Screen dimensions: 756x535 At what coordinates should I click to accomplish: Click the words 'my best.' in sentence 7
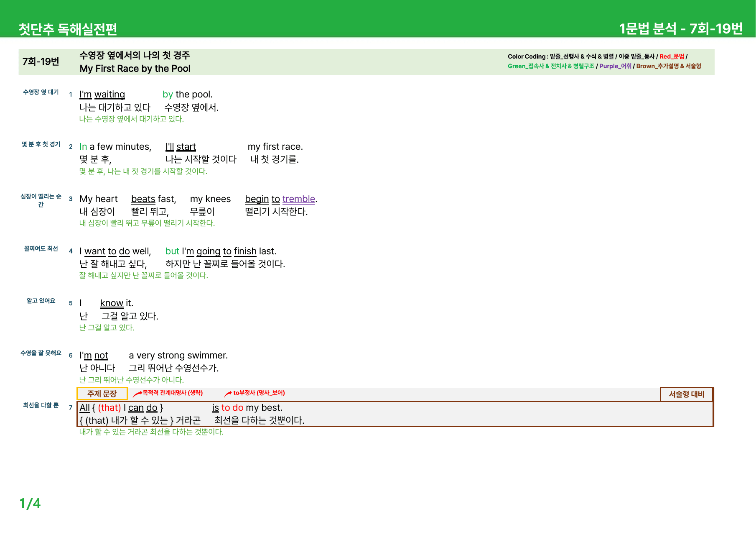click(x=264, y=408)
